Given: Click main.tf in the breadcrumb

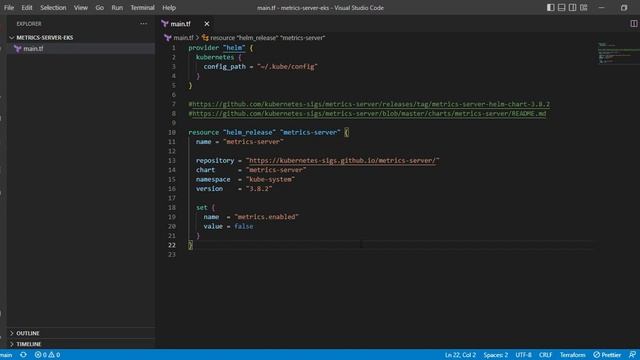Looking at the screenshot, I should click(x=183, y=38).
